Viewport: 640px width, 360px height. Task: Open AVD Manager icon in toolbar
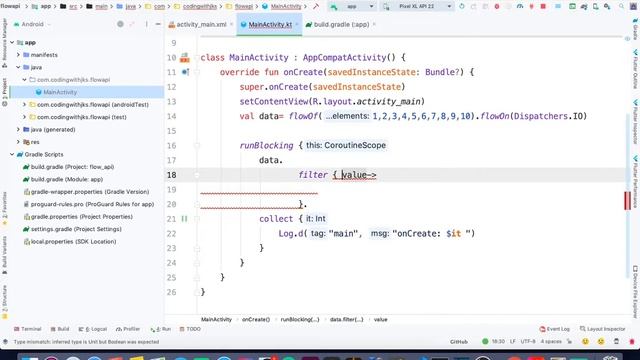[596, 7]
